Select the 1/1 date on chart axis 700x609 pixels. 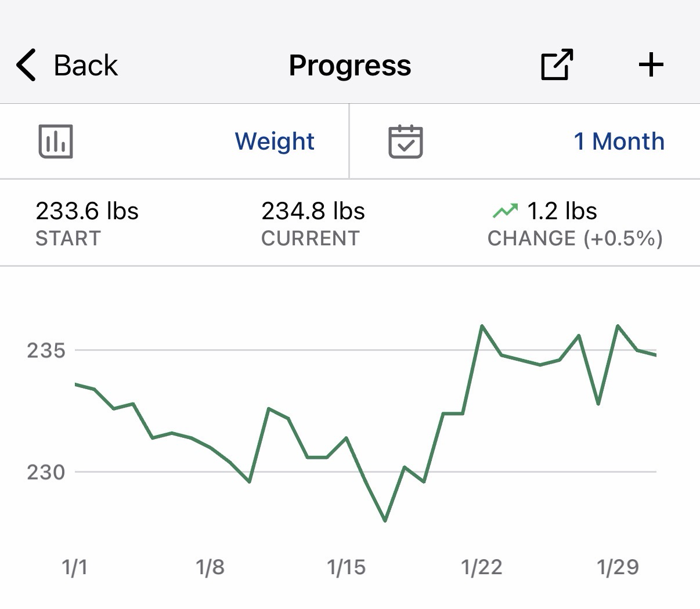[75, 567]
